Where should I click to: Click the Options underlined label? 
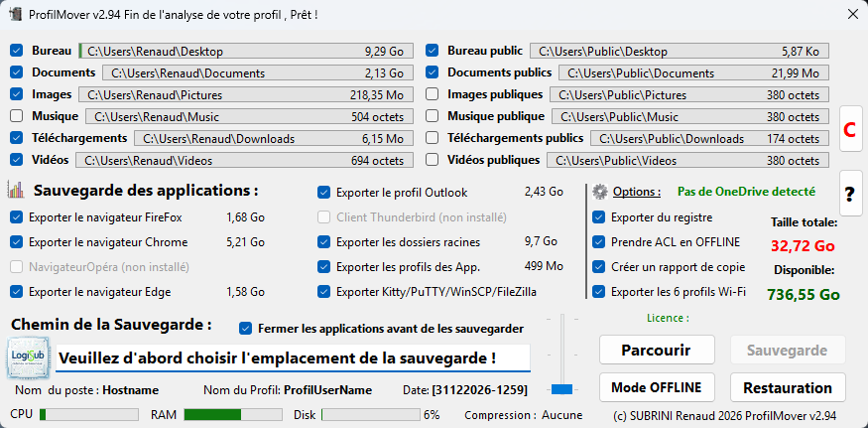pos(637,192)
